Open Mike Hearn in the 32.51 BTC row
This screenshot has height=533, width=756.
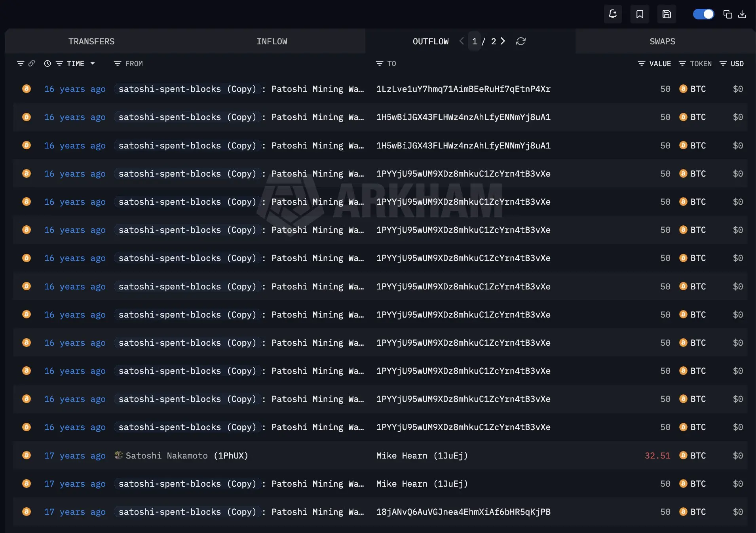click(422, 455)
